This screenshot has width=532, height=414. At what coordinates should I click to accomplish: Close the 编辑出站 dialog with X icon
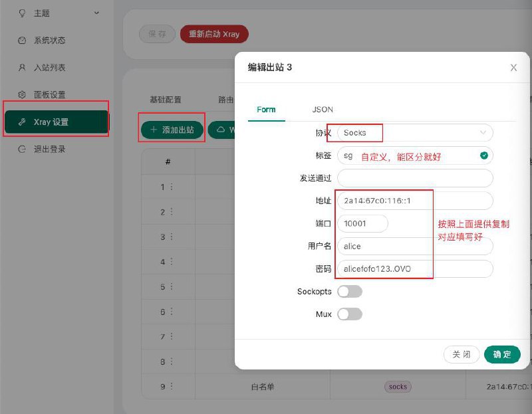tap(513, 68)
